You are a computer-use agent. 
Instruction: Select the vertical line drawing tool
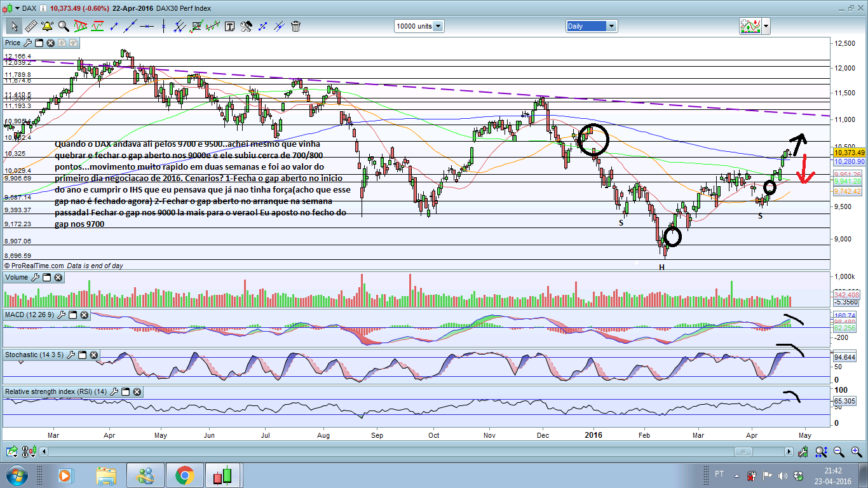point(163,26)
